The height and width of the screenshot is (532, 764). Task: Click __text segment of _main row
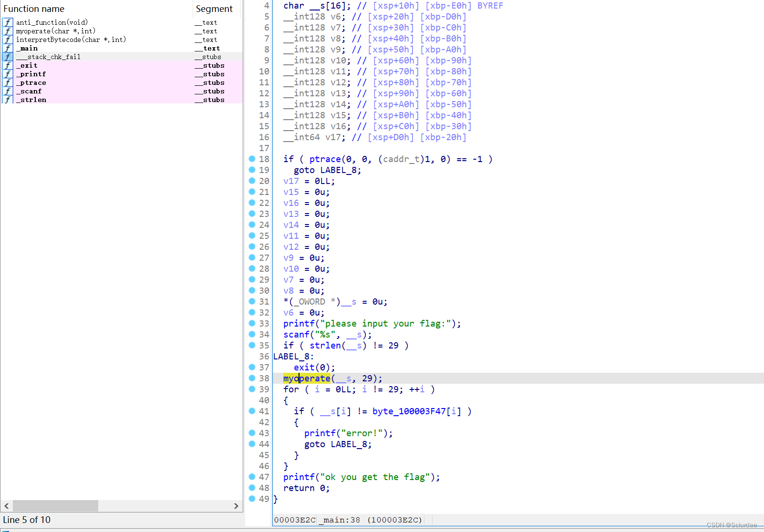pos(207,48)
